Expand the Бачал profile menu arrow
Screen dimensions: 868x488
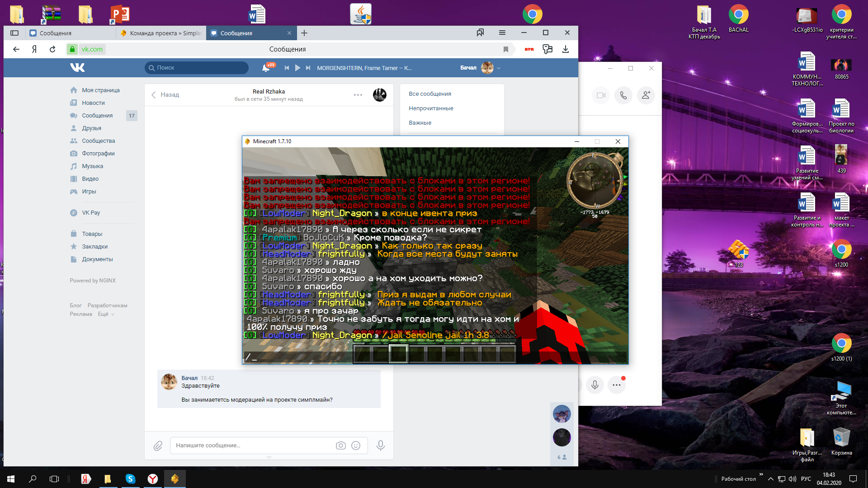499,68
